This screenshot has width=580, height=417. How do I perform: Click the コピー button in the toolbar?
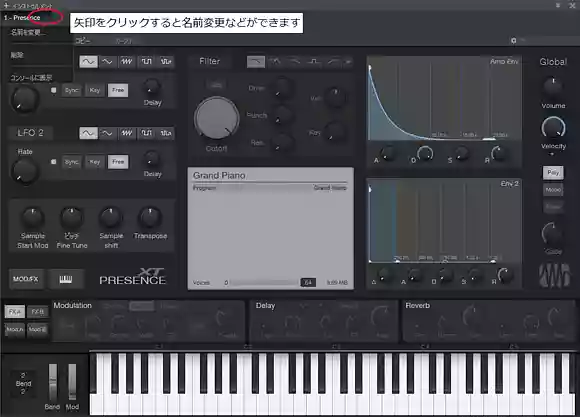click(83, 41)
